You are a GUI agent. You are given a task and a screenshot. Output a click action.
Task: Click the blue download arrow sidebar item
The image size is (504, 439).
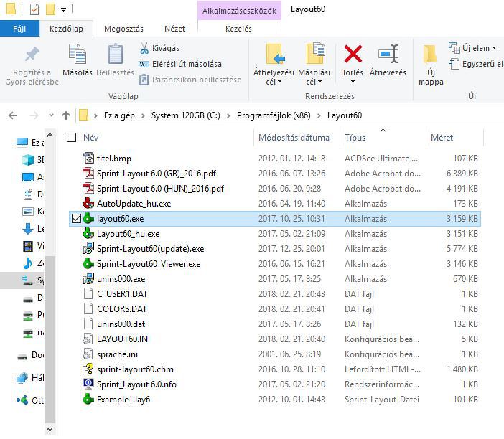(x=28, y=229)
